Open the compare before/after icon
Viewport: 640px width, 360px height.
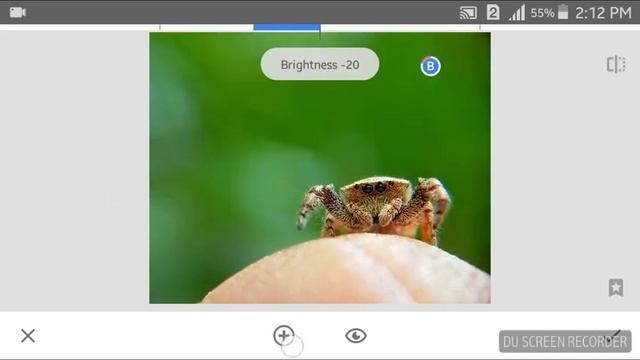click(616, 64)
